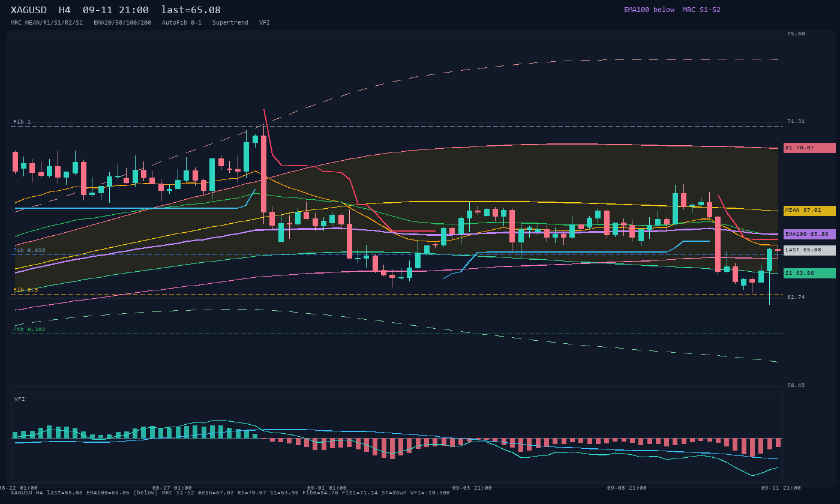Click the 75.60 price axis label
Image resolution: width=840 pixels, height=504 pixels.
click(x=796, y=34)
